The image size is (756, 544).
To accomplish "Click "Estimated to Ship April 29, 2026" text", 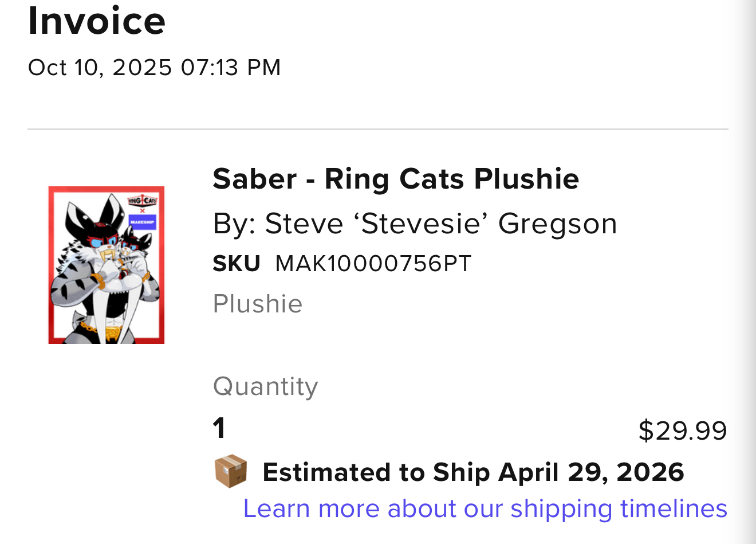I will 473,472.
